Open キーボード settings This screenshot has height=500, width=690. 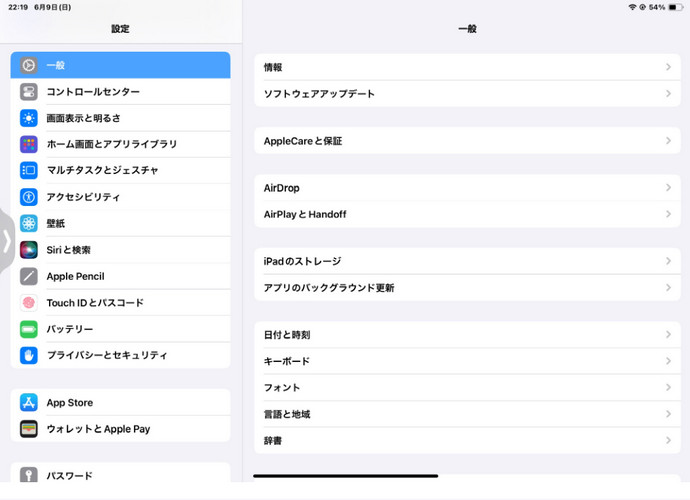pos(460,361)
